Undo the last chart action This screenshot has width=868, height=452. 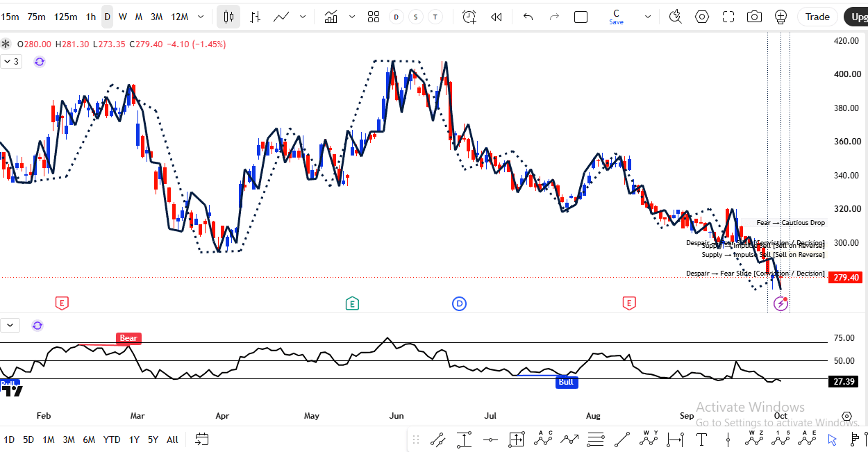(x=528, y=17)
